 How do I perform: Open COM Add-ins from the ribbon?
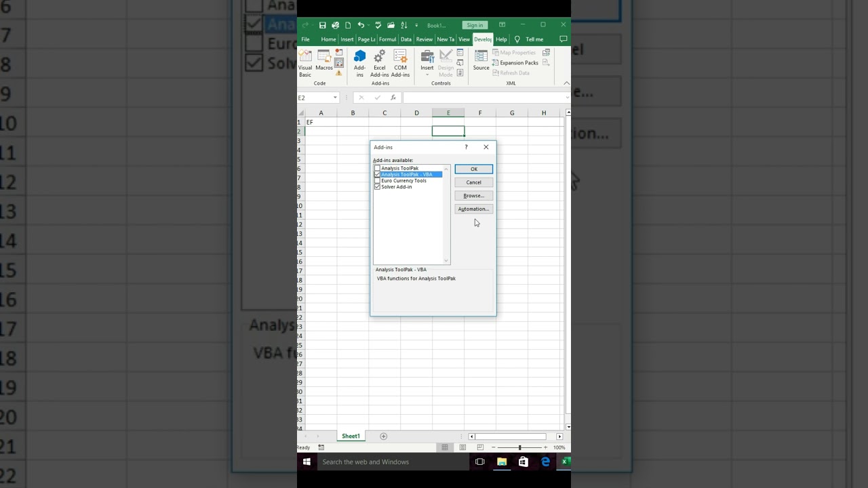[x=401, y=63]
